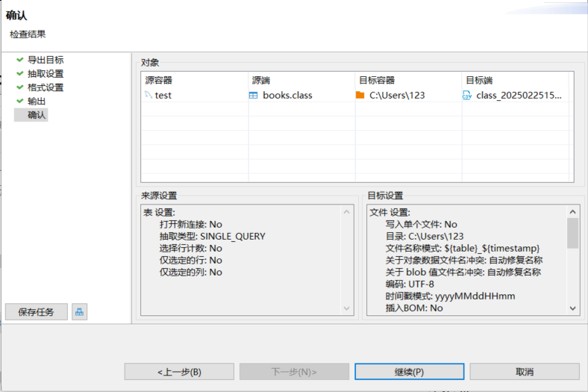Viewport: 588px width, 392px height.
Task: Click the 目标端 column header
Action: 479,80
